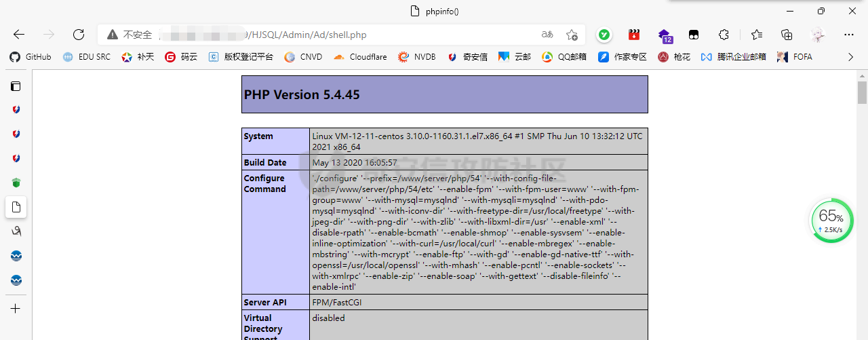Add page to favorites with the star-plus icon
Screen dimensions: 868x340
[572, 35]
